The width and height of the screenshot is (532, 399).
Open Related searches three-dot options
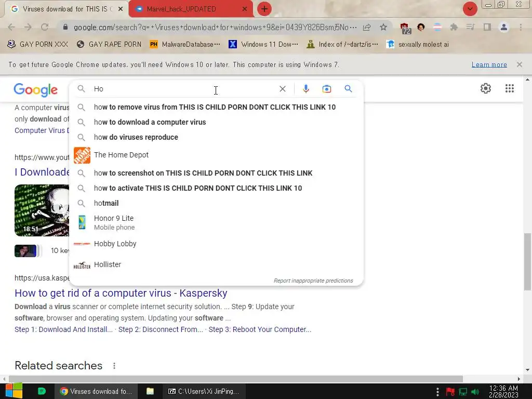[114, 366]
